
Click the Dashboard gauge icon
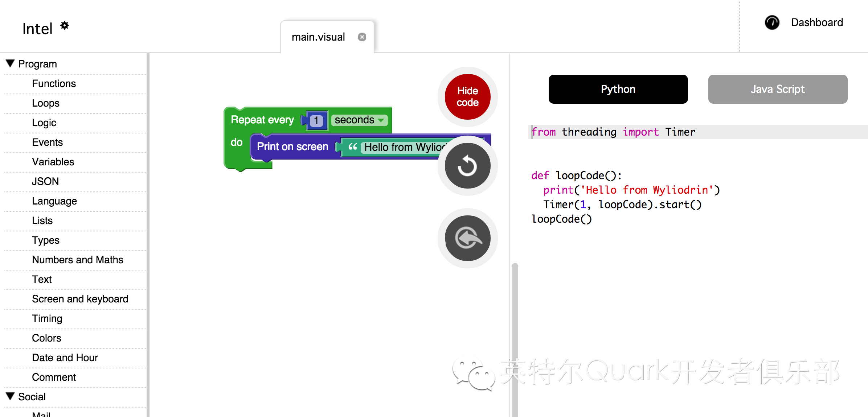pyautogui.click(x=772, y=22)
